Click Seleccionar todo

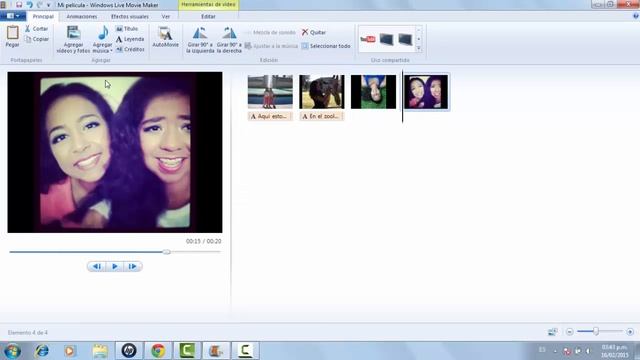pos(326,46)
